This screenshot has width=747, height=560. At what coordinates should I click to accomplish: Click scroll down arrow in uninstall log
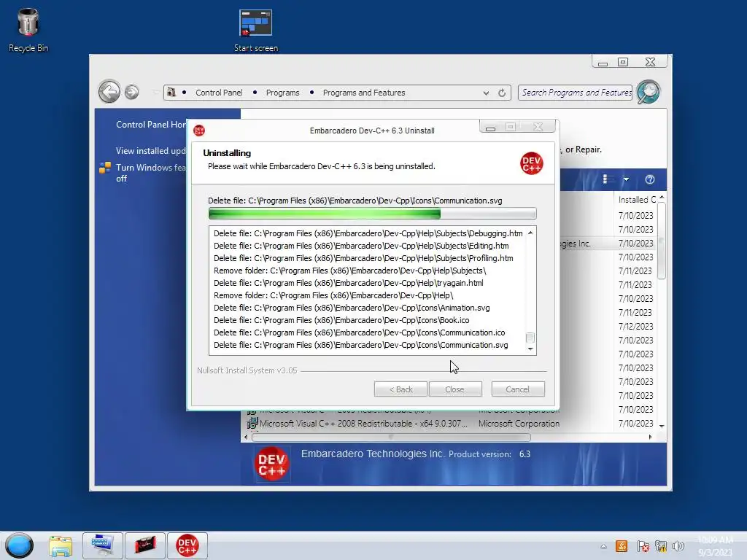[530, 349]
